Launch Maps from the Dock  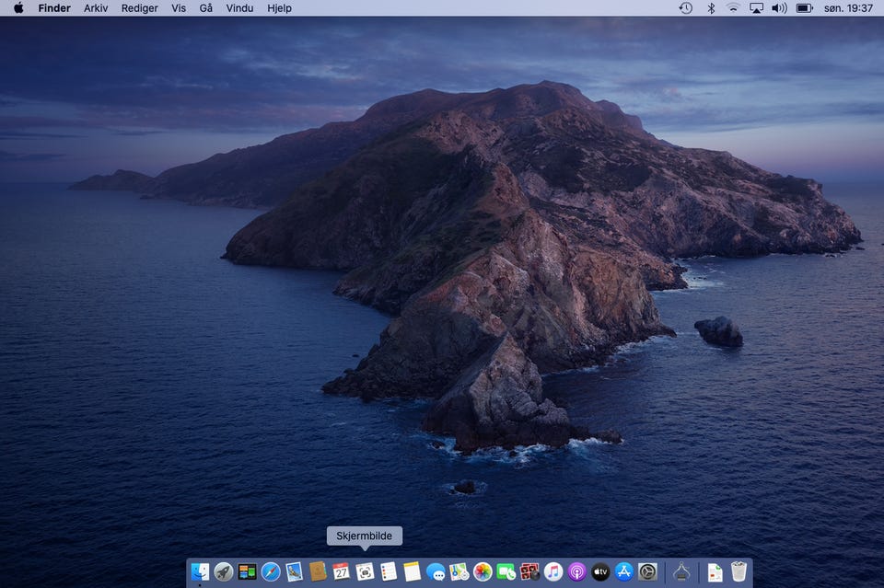pyautogui.click(x=459, y=572)
